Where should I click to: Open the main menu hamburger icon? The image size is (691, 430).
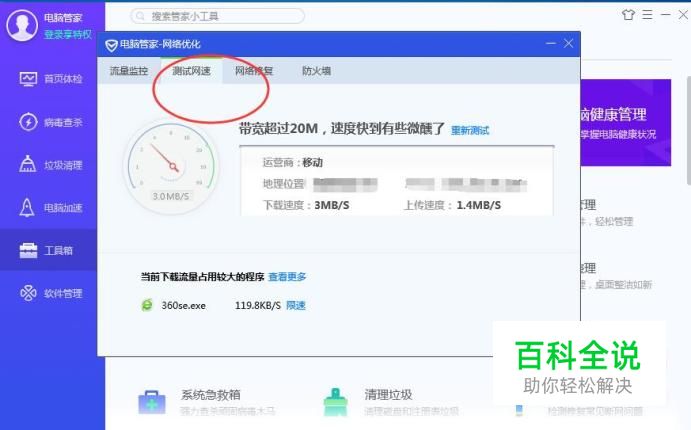click(x=647, y=15)
